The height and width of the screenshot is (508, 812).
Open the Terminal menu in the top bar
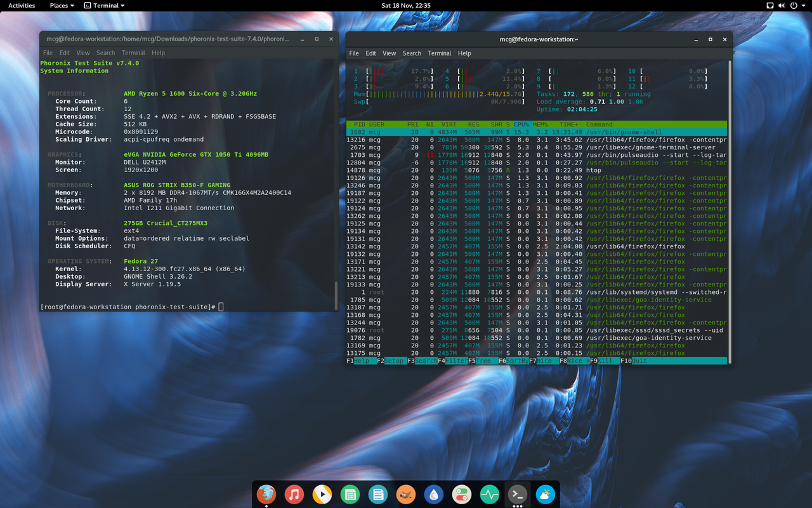(105, 5)
